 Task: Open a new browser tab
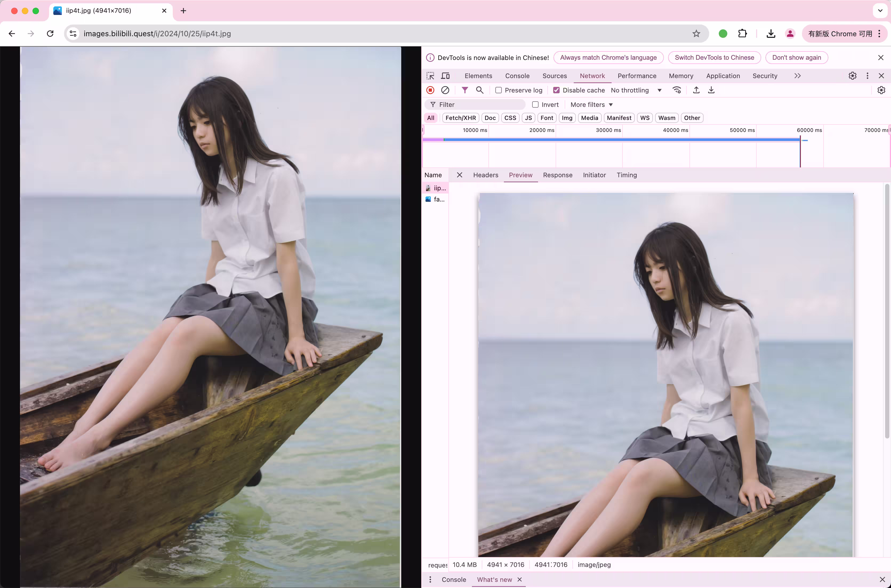[183, 11]
